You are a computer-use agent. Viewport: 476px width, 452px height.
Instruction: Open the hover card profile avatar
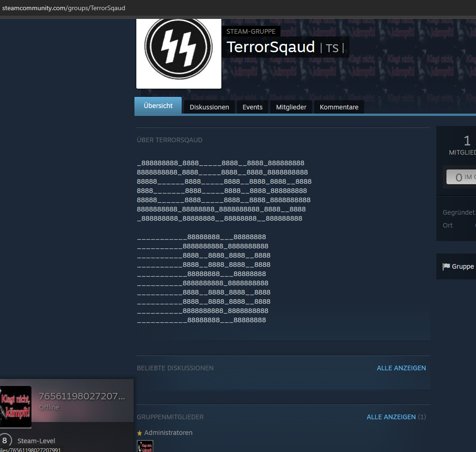(15, 406)
